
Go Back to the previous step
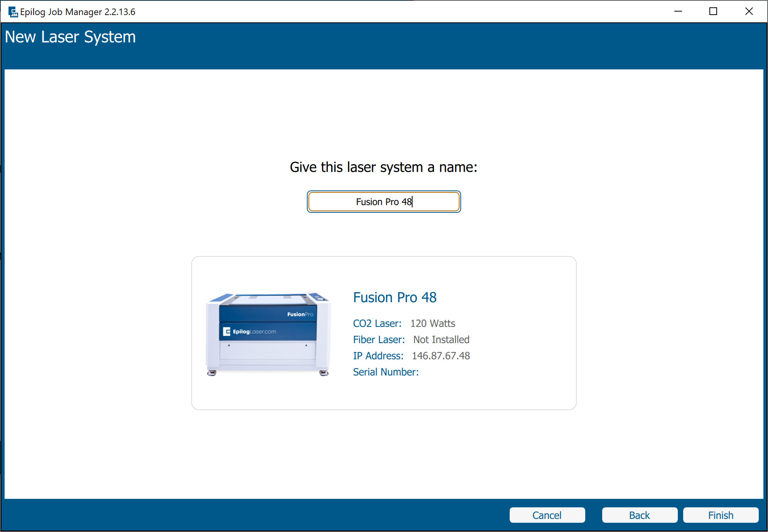(639, 515)
